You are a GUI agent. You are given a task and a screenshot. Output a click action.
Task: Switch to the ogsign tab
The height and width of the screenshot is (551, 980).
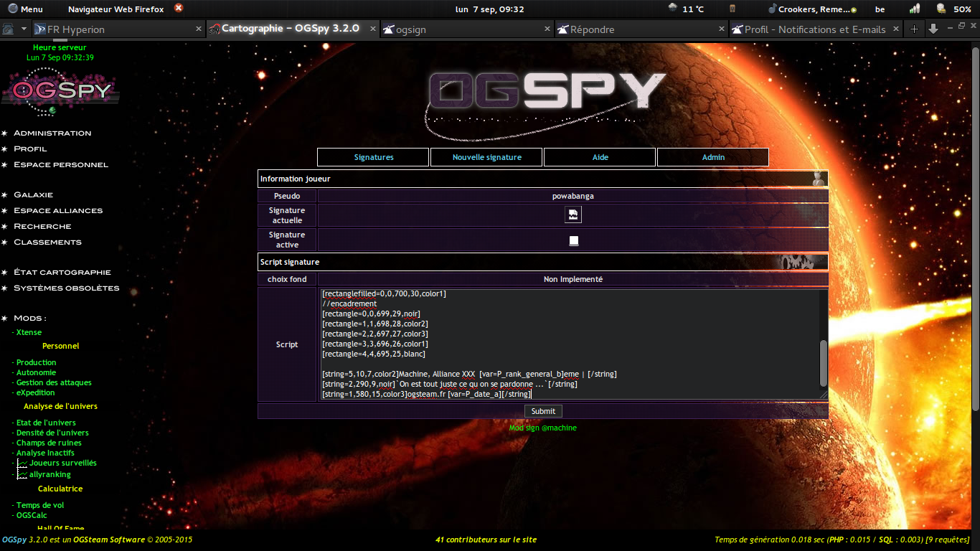pyautogui.click(x=466, y=29)
